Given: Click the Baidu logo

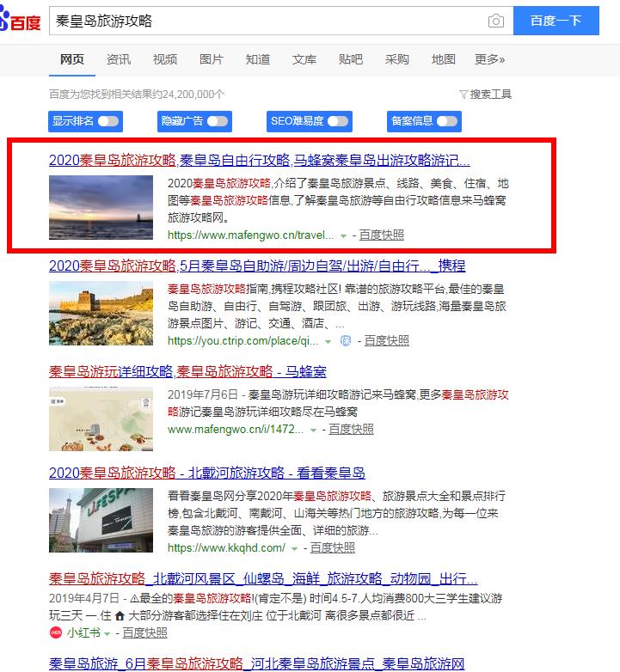Looking at the screenshot, I should (21, 20).
